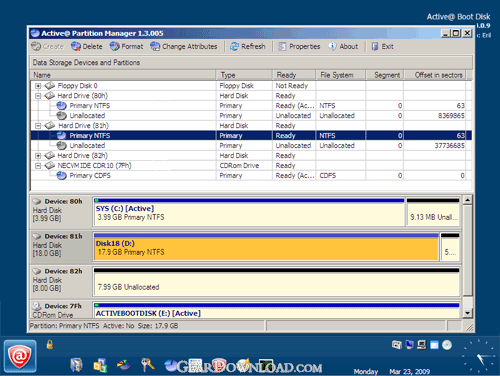Collapse the Hard Drive (81h) node
Image resolution: width=500 pixels, height=376 pixels.
pyautogui.click(x=38, y=126)
